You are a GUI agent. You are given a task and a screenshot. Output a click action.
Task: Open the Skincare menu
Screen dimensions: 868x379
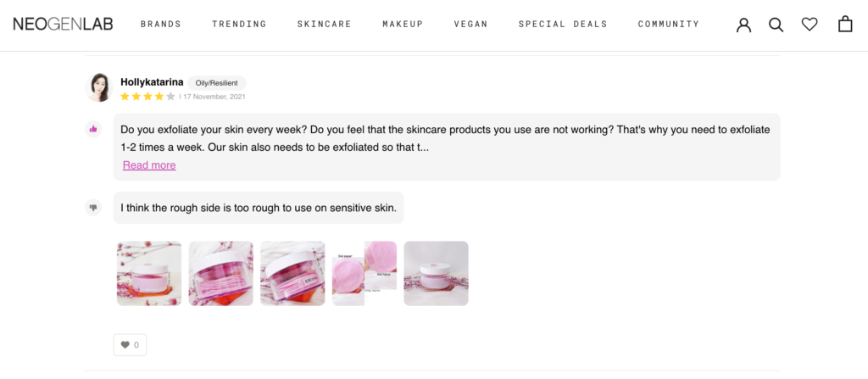(325, 25)
